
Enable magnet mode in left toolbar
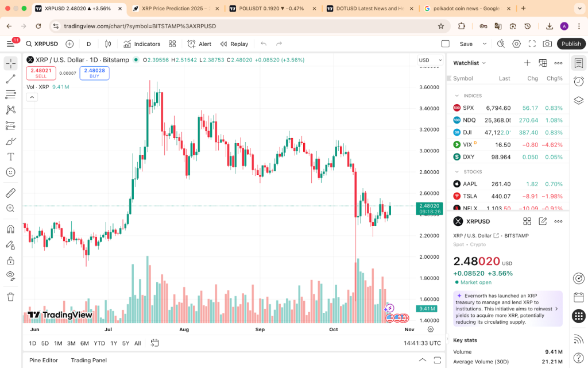point(10,230)
